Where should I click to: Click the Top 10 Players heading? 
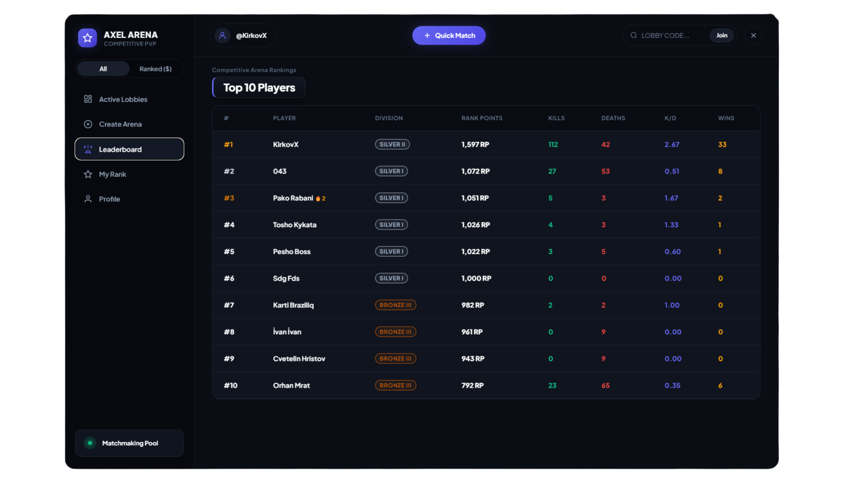click(259, 88)
